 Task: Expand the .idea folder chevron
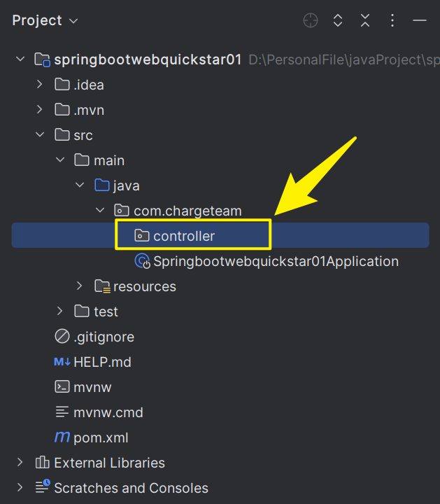tap(39, 85)
